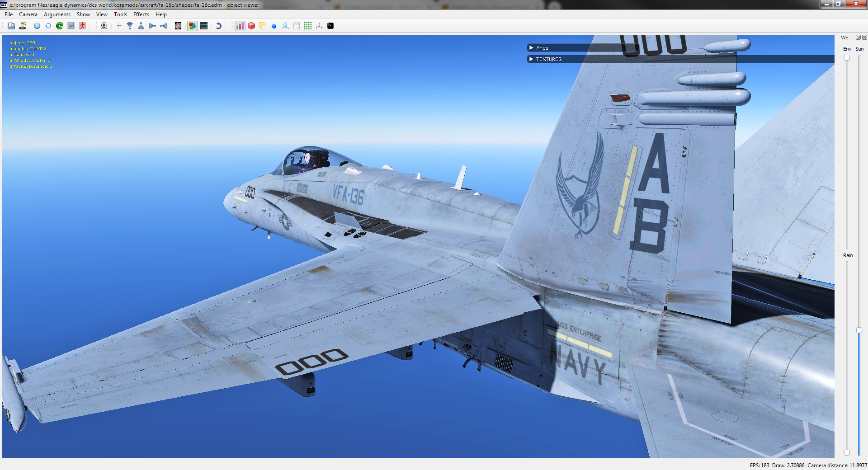Open the black console terminal icon
868x470 pixels.
click(330, 26)
